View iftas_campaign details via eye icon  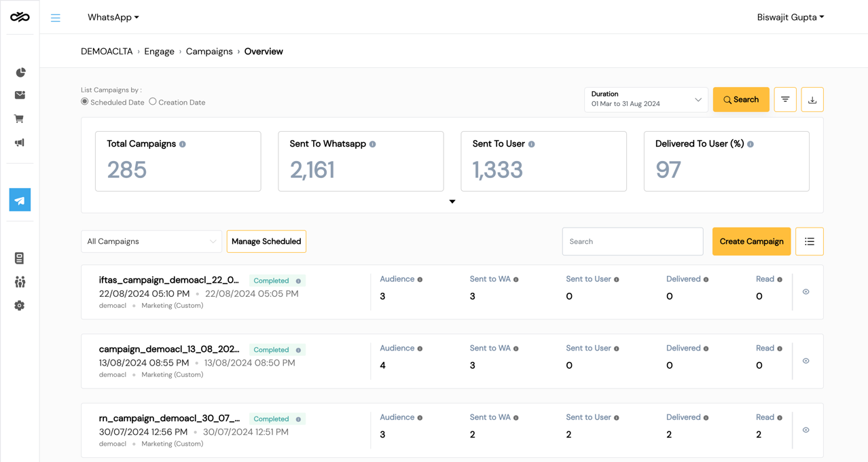pos(806,291)
